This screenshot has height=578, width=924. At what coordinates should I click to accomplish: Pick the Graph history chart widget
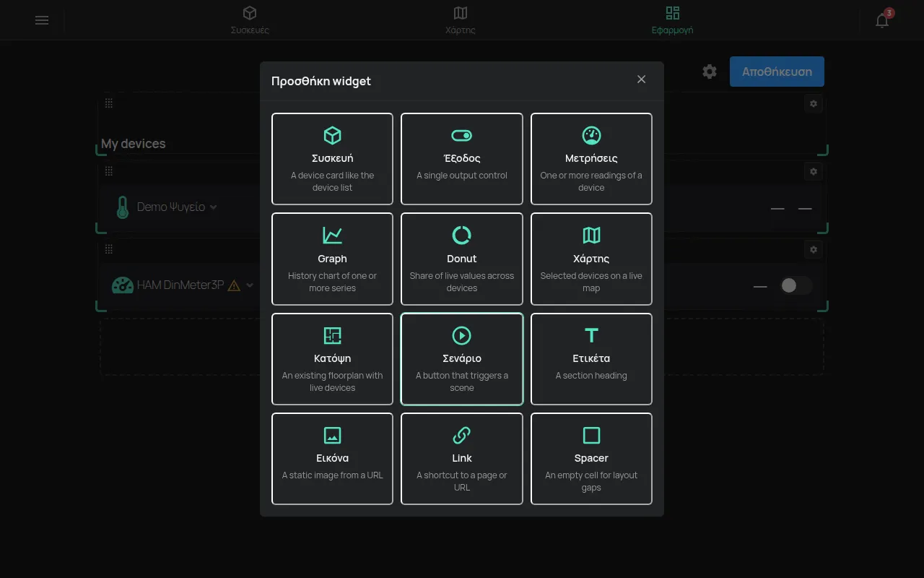pos(332,259)
